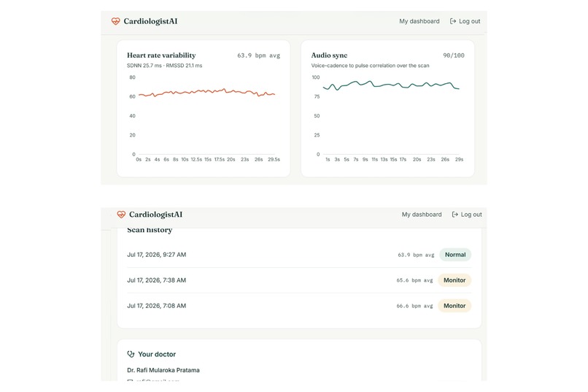The image size is (588, 392).
Task: Open My dashboard in the lower header
Action: 422,215
